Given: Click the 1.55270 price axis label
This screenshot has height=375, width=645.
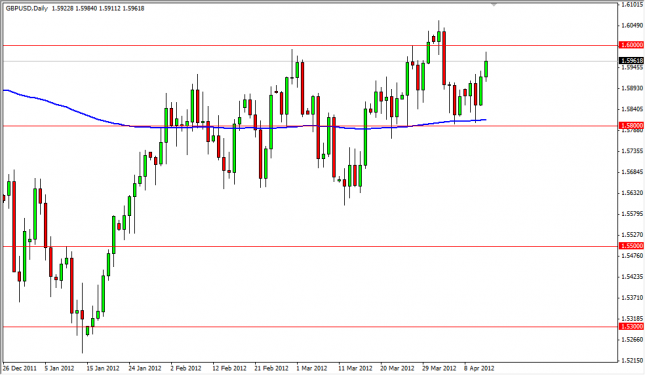Looking at the screenshot, I should 632,235.
